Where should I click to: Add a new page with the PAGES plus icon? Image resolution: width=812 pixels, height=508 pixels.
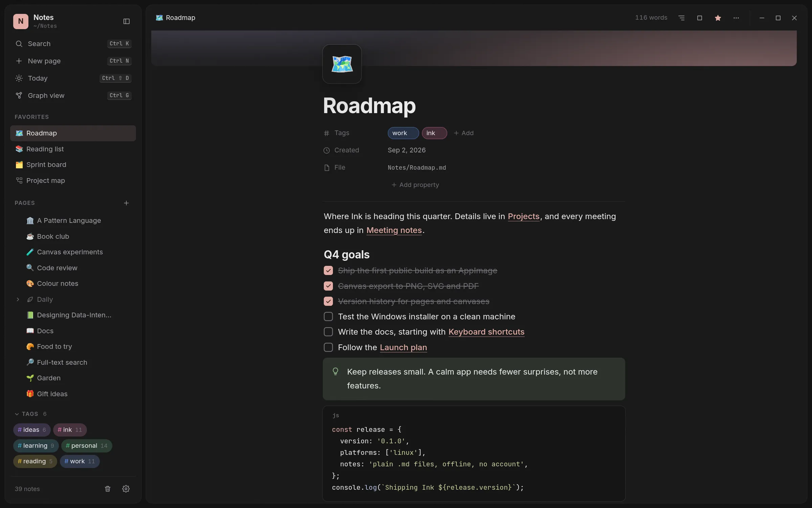[126, 203]
